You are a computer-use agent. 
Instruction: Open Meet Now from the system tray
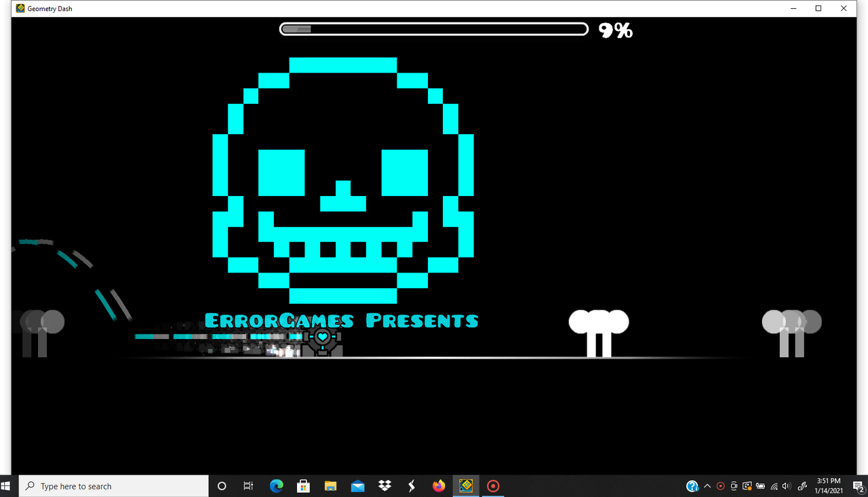(x=734, y=486)
